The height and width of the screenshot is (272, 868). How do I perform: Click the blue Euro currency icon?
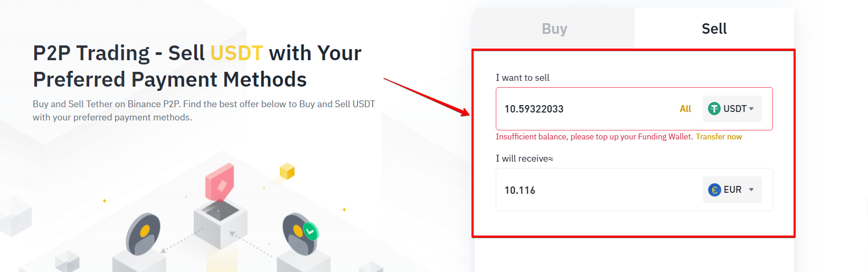click(x=714, y=190)
